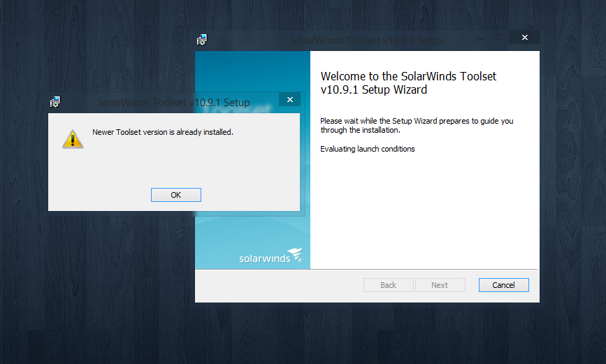Screen dimensions: 606x364
Task: Click the solarwinds logo in wizard banner
Action: coord(270,256)
